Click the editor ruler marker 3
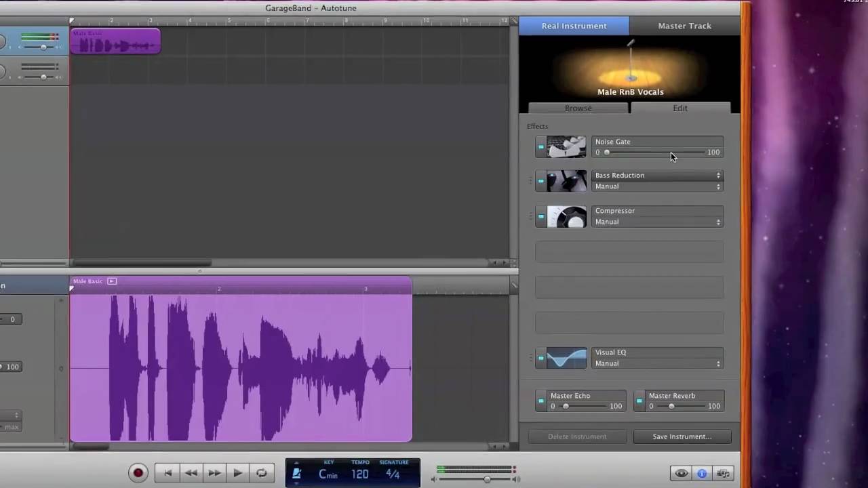This screenshot has width=868, height=488. 366,289
